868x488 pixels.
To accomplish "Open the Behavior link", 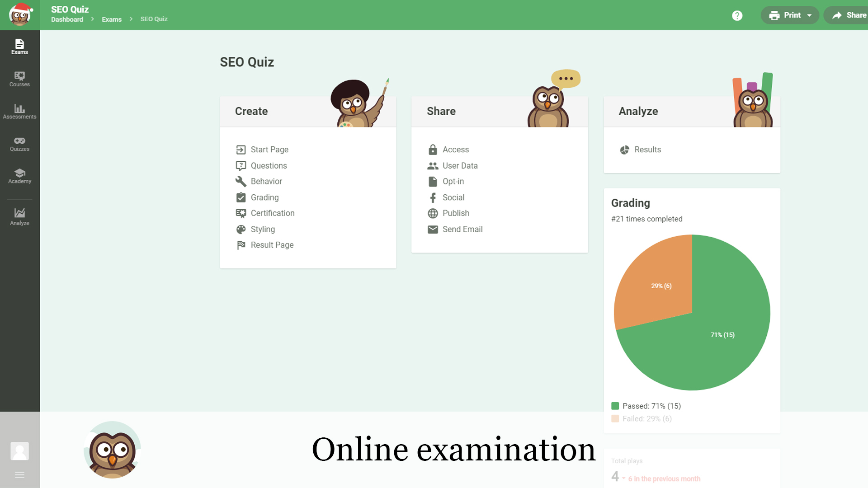I will tap(266, 182).
